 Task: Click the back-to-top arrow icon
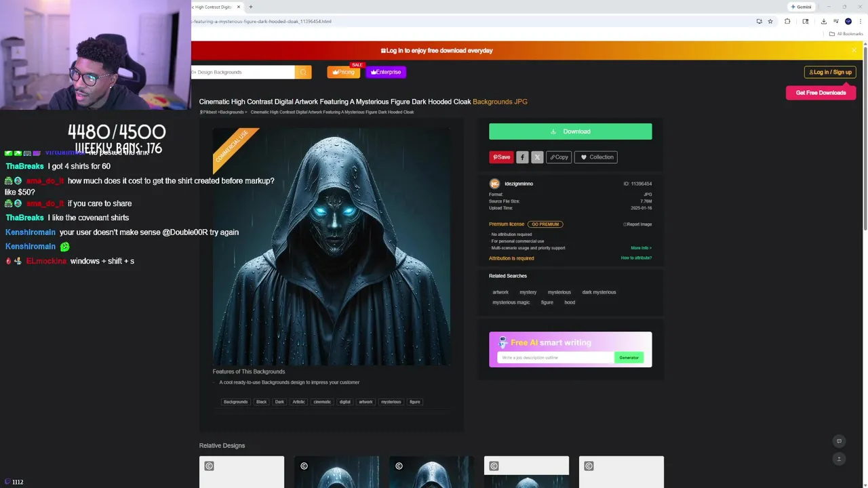pyautogui.click(x=839, y=459)
